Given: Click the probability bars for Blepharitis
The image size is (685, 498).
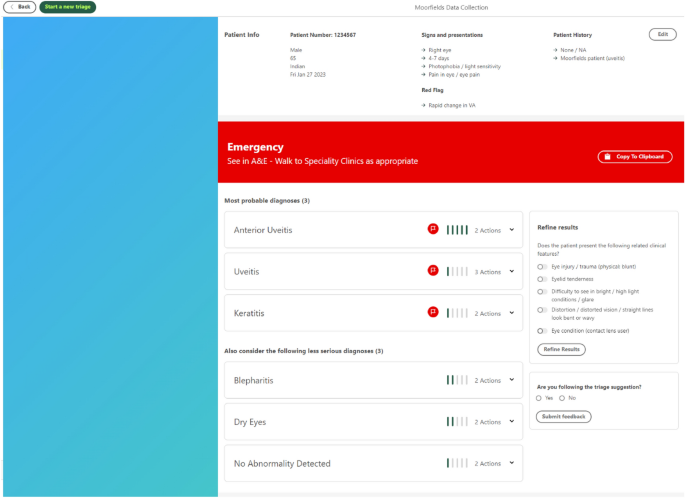Looking at the screenshot, I should (457, 380).
